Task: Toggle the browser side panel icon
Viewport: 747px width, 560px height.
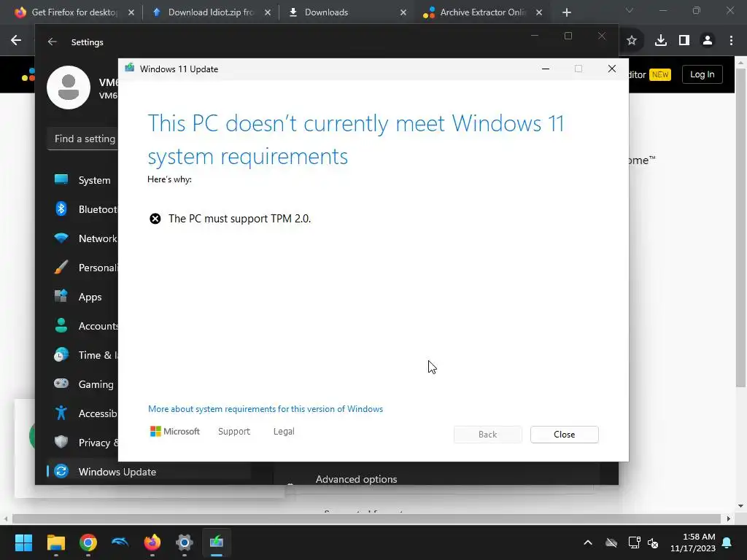Action: 684,41
